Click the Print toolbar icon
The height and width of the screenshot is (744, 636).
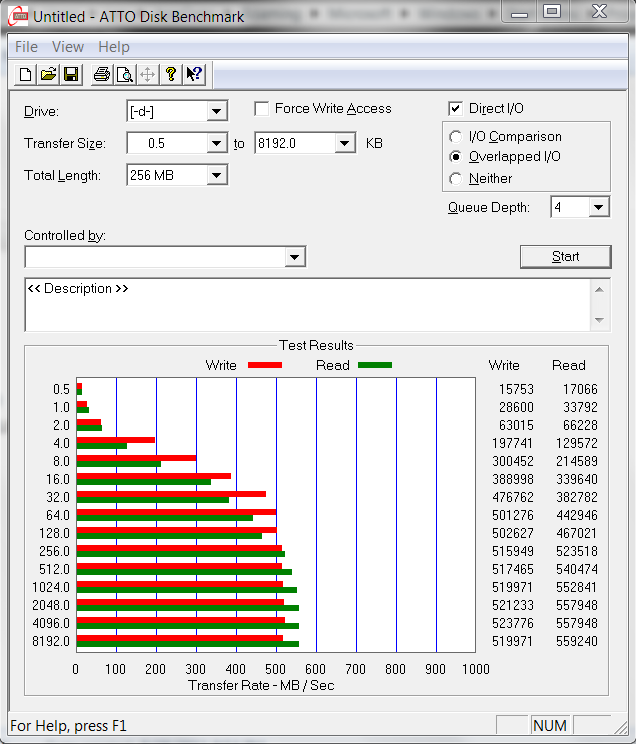pyautogui.click(x=101, y=74)
